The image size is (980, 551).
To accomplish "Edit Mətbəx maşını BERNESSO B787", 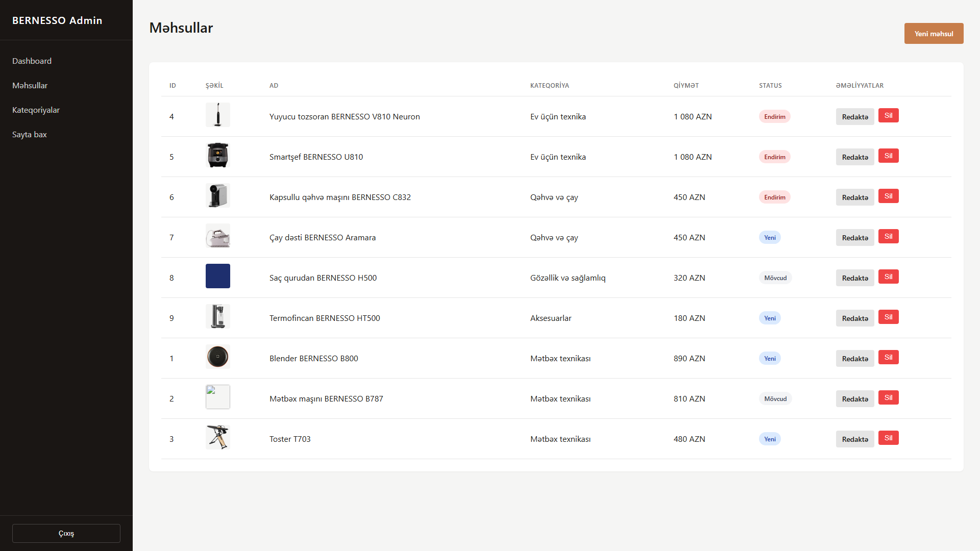I will pyautogui.click(x=855, y=398).
